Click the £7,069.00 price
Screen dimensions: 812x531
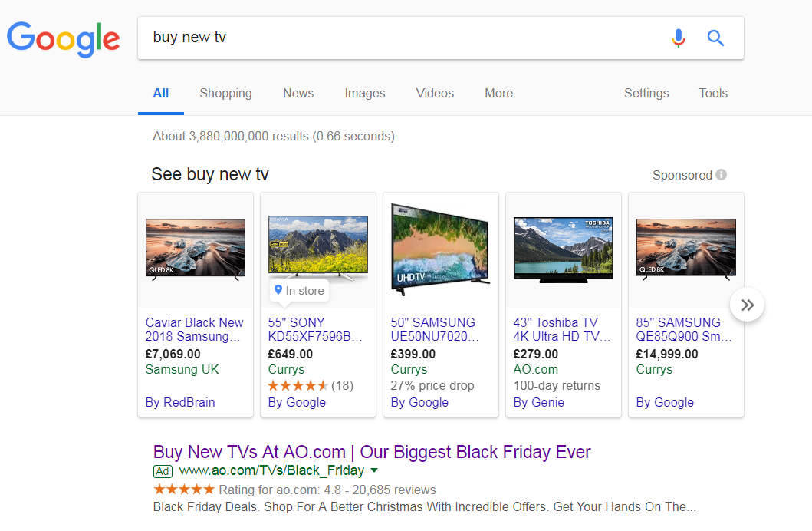point(173,354)
